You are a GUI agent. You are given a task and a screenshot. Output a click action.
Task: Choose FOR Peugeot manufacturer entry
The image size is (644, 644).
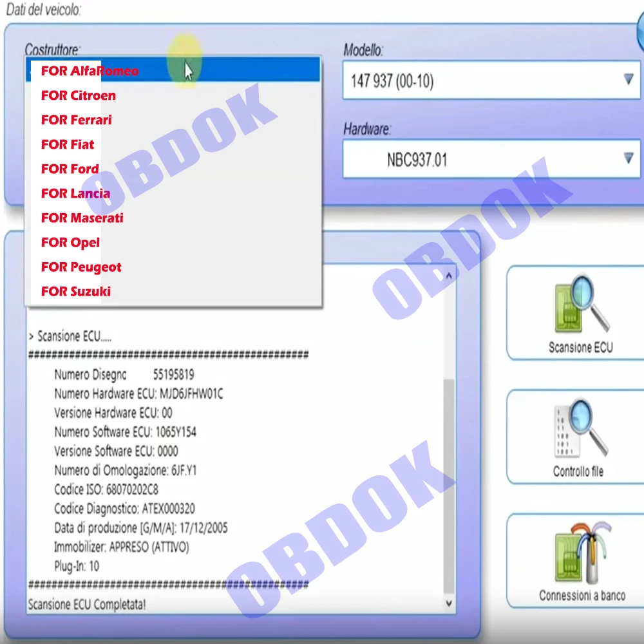173,267
